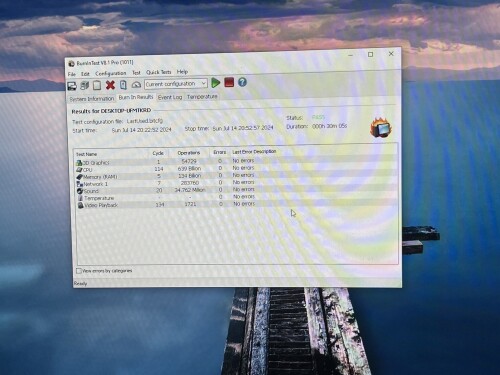Stop tests with the red square button

229,82
